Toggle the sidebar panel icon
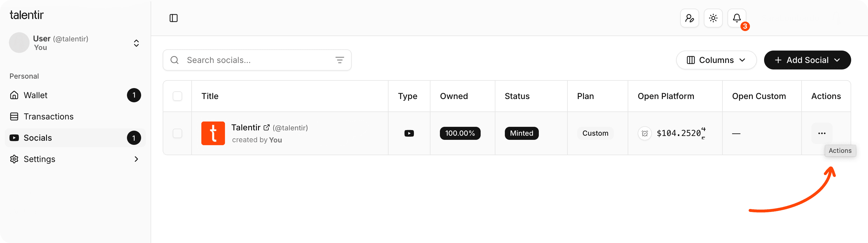The image size is (868, 243). pos(174,18)
